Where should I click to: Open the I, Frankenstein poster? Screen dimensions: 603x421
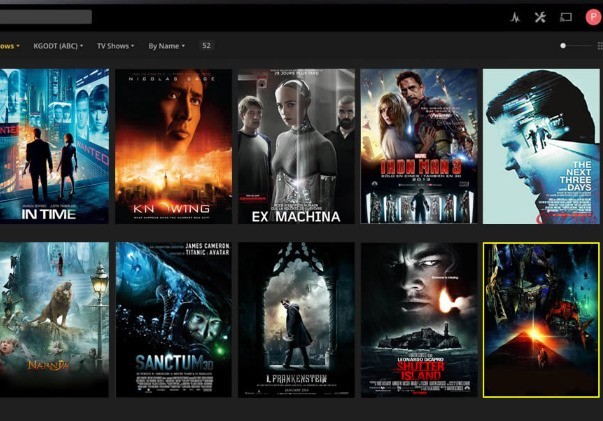296,319
